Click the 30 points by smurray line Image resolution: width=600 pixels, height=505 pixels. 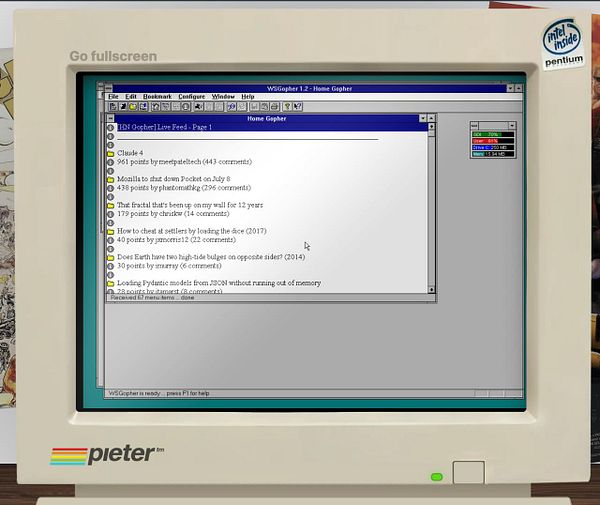(x=169, y=266)
